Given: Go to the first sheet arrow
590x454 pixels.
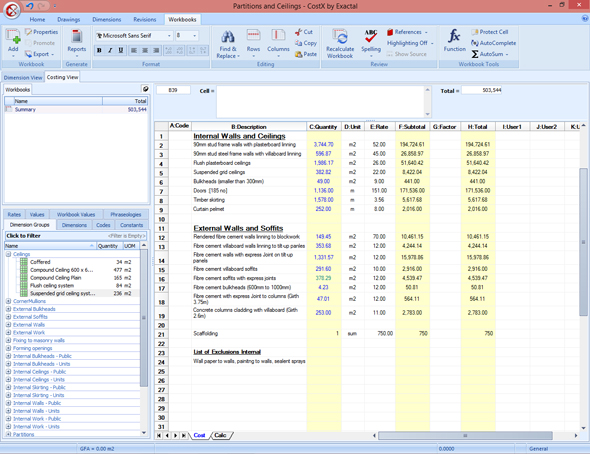Looking at the screenshot, I should click(159, 435).
